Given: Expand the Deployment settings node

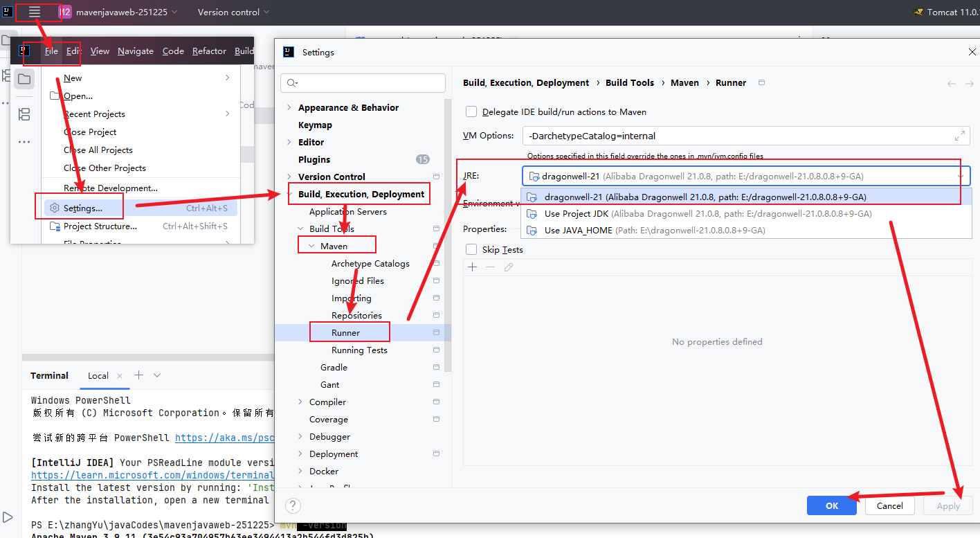Looking at the screenshot, I should [x=300, y=454].
